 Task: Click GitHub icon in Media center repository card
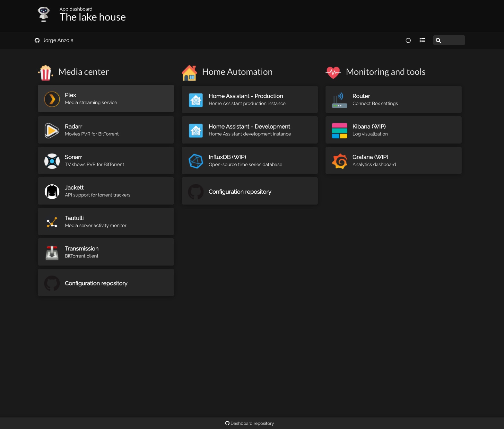(52, 283)
